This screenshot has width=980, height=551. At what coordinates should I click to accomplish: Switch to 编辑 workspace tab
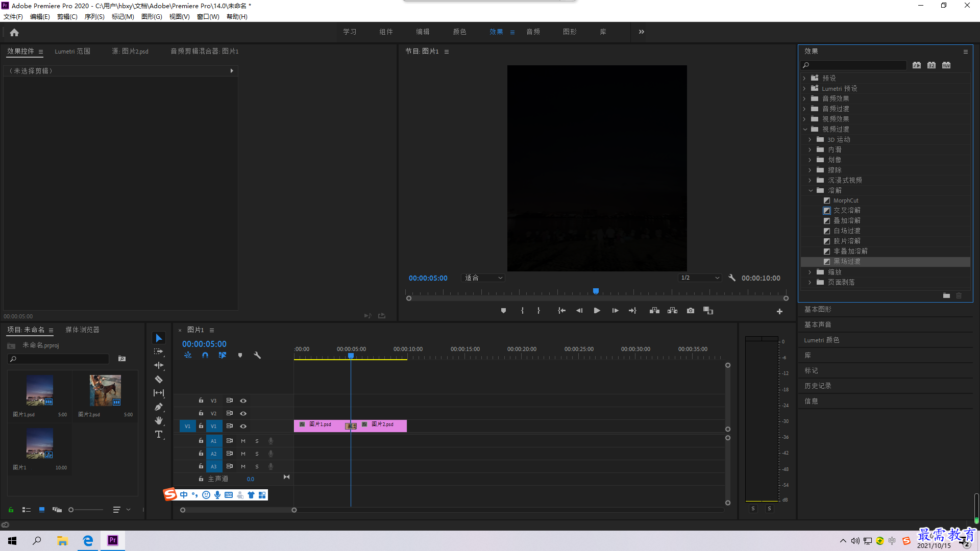423,32
